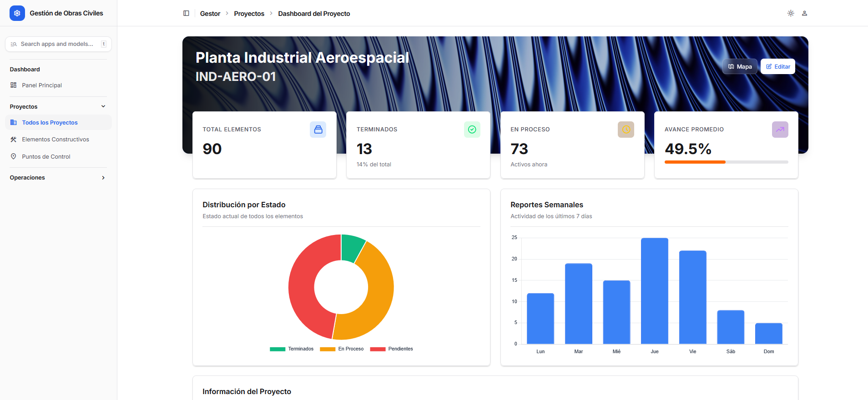
Task: Go to Puntos de Control
Action: point(46,157)
